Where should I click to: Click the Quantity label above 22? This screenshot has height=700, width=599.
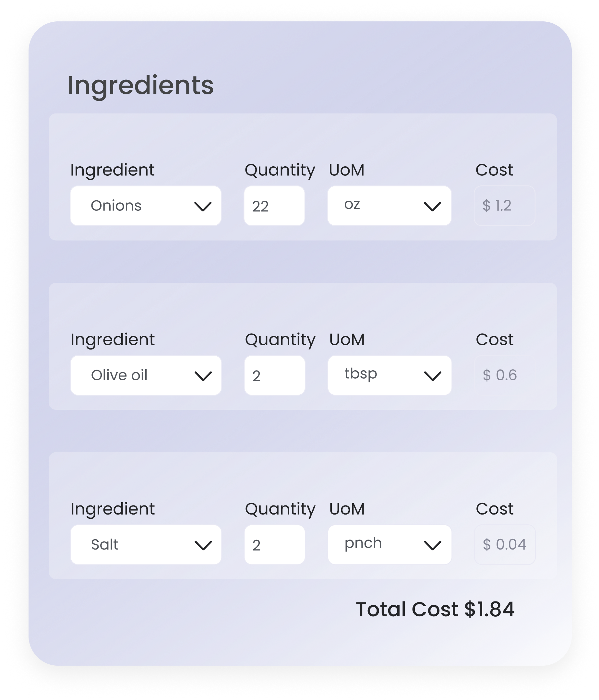280,170
